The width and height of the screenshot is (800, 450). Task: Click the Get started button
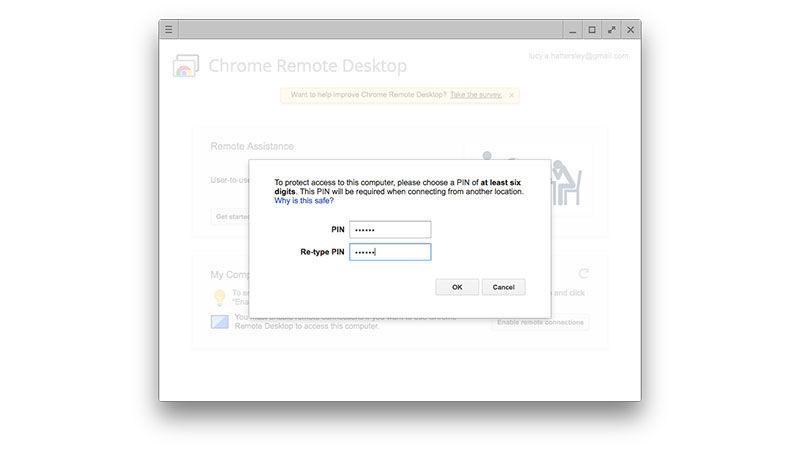point(230,217)
